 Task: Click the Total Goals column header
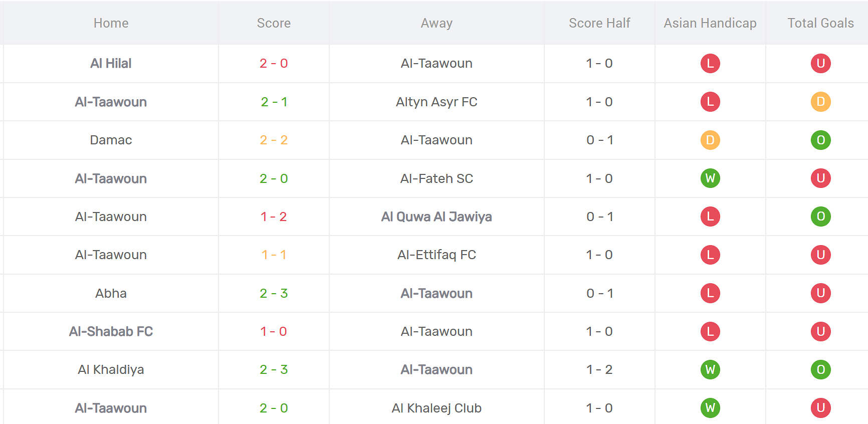click(820, 23)
